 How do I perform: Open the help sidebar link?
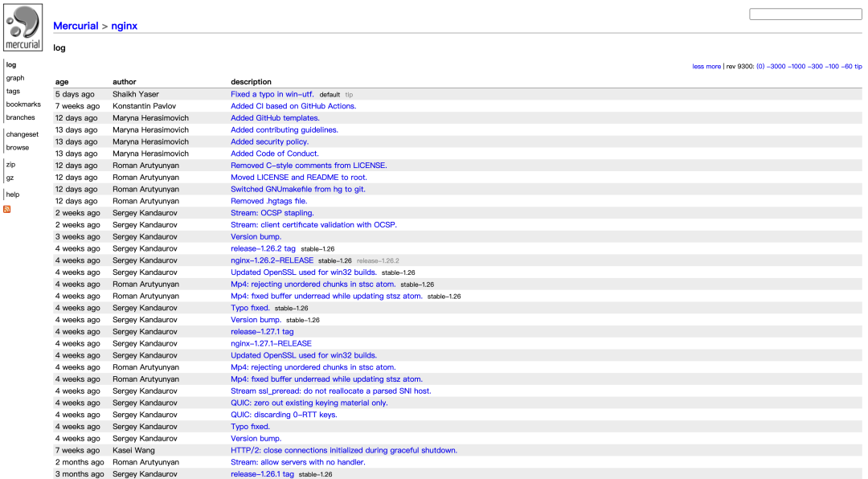click(13, 194)
